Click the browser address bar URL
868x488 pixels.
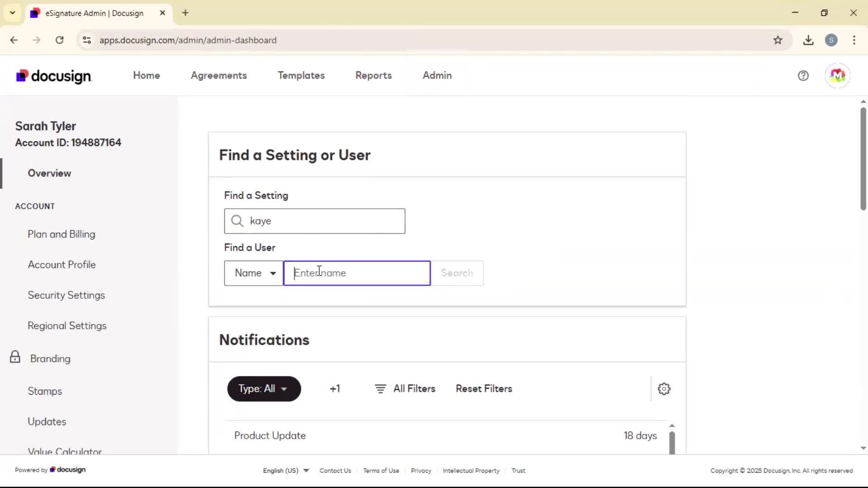pyautogui.click(x=188, y=40)
